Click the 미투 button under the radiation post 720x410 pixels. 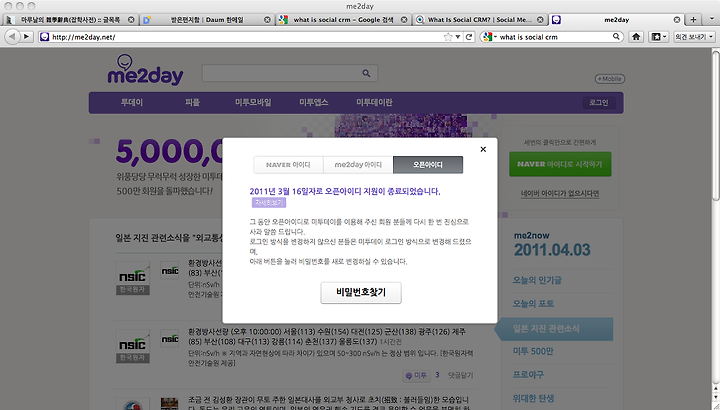[416, 376]
